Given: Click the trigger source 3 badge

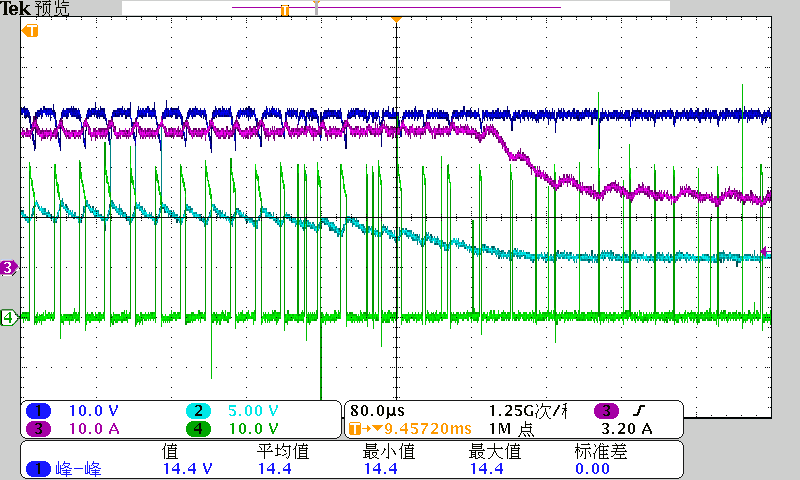Looking at the screenshot, I should pos(606,411).
